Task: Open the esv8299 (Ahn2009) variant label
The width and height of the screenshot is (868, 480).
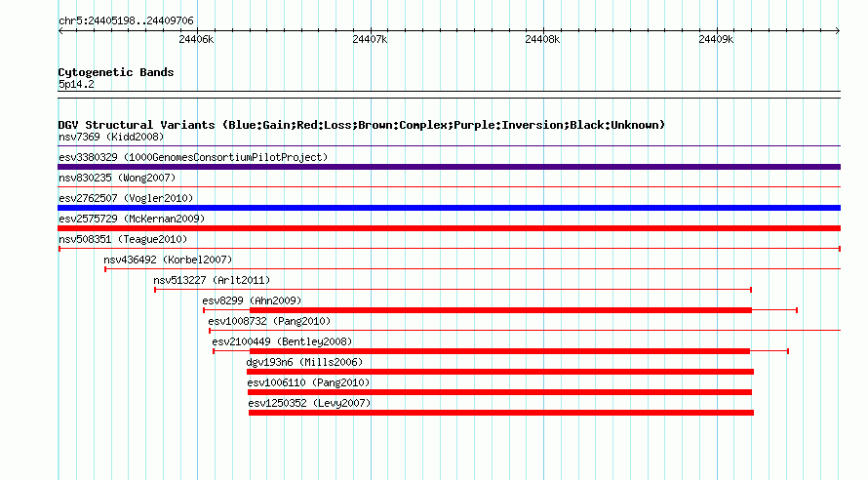Action: (252, 301)
